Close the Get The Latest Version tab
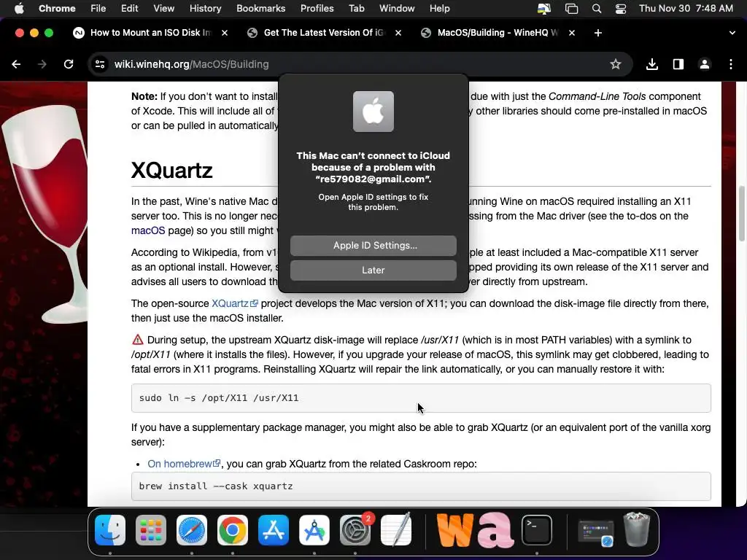The width and height of the screenshot is (747, 560). (x=398, y=32)
